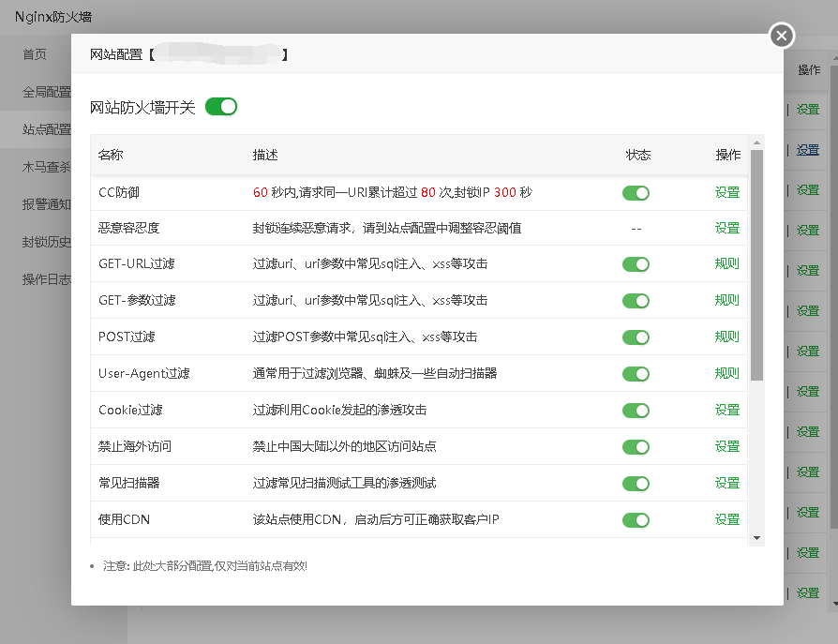The width and height of the screenshot is (838, 644).
Task: Toggle the main website firewall switch
Action: 220,107
